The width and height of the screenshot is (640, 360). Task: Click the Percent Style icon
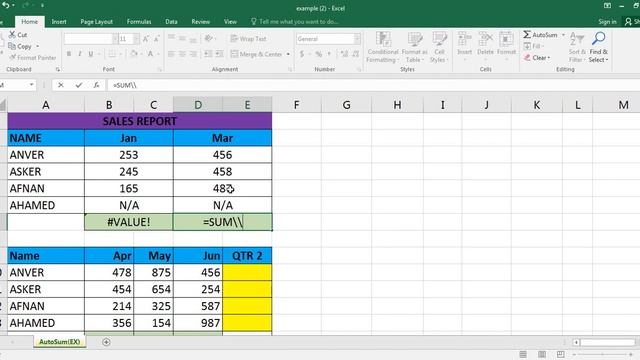click(x=319, y=54)
